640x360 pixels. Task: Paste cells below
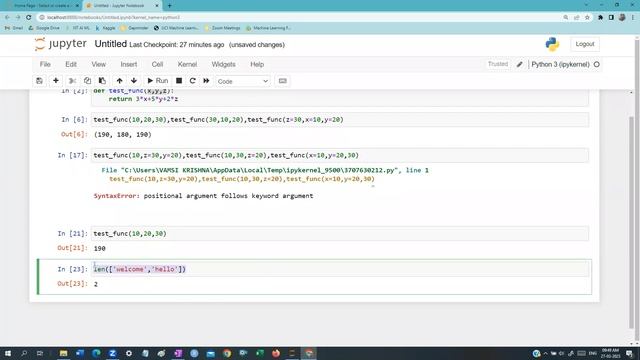tap(102, 81)
